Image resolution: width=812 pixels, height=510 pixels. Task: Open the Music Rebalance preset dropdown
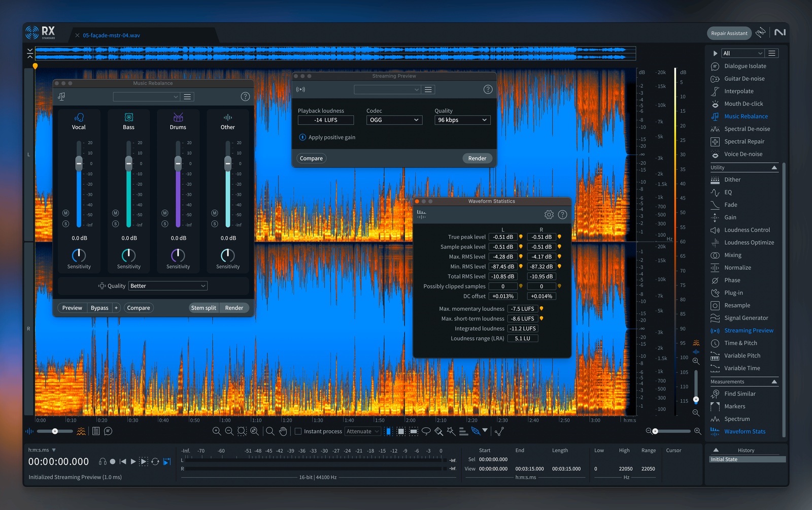[147, 97]
